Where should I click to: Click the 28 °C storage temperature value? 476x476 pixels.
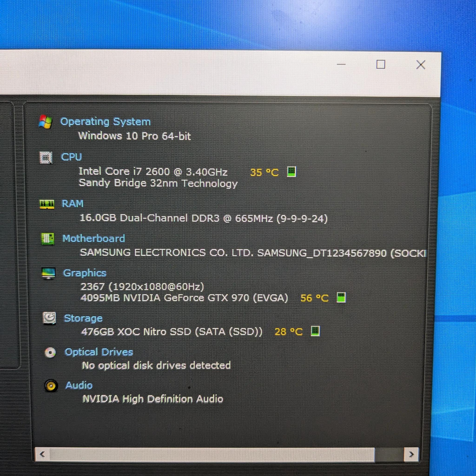(x=288, y=332)
